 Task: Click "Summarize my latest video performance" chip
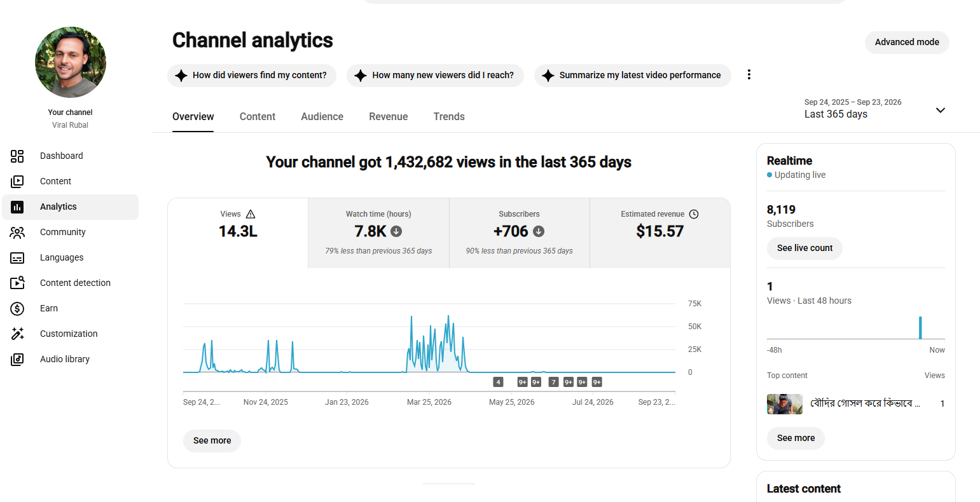click(x=633, y=75)
